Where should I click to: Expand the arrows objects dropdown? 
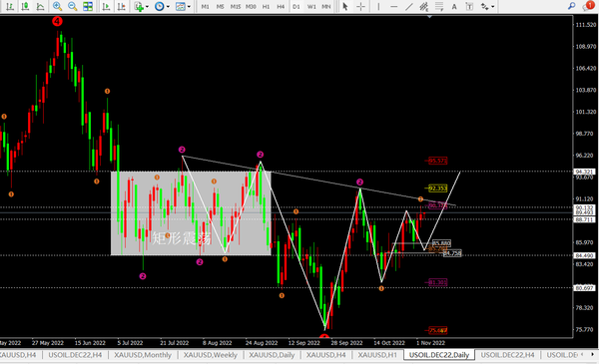tap(493, 7)
